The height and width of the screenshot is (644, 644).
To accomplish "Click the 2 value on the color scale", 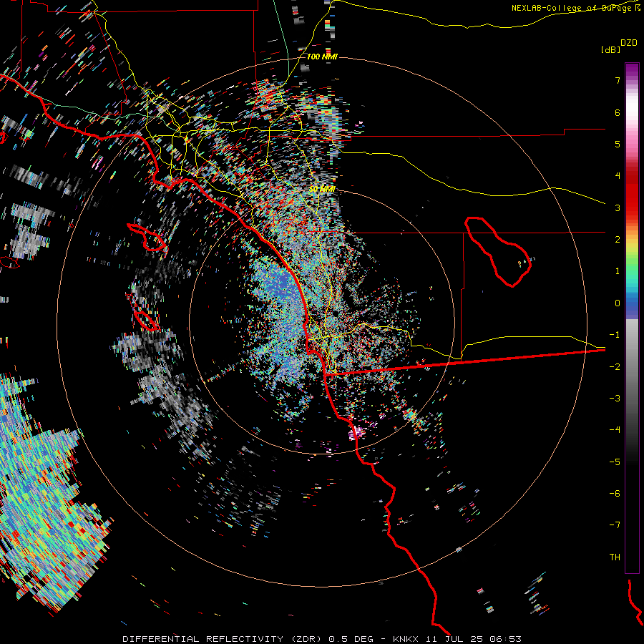I will coord(618,240).
